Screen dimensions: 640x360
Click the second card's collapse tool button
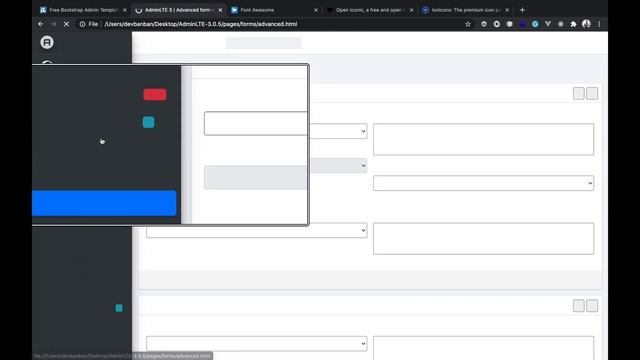pos(578,306)
